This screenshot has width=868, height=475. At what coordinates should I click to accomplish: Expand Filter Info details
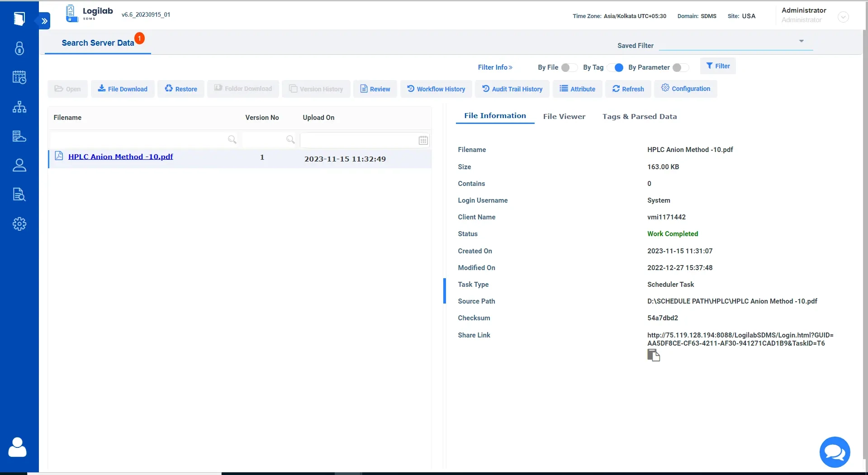pos(495,67)
